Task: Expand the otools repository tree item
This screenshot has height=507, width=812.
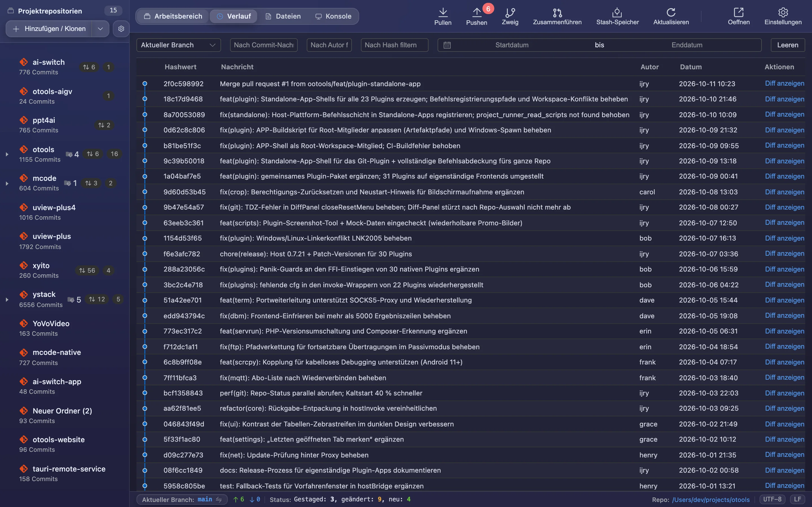Action: (7, 154)
